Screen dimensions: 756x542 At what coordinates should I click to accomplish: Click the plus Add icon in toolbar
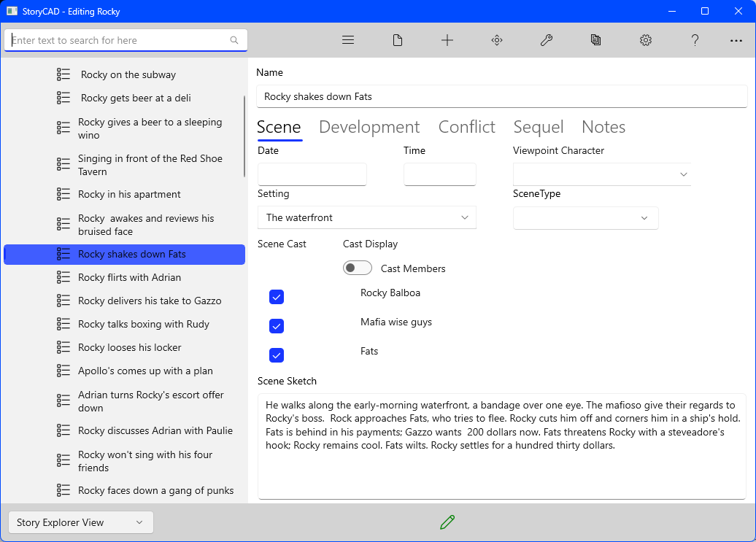447,40
